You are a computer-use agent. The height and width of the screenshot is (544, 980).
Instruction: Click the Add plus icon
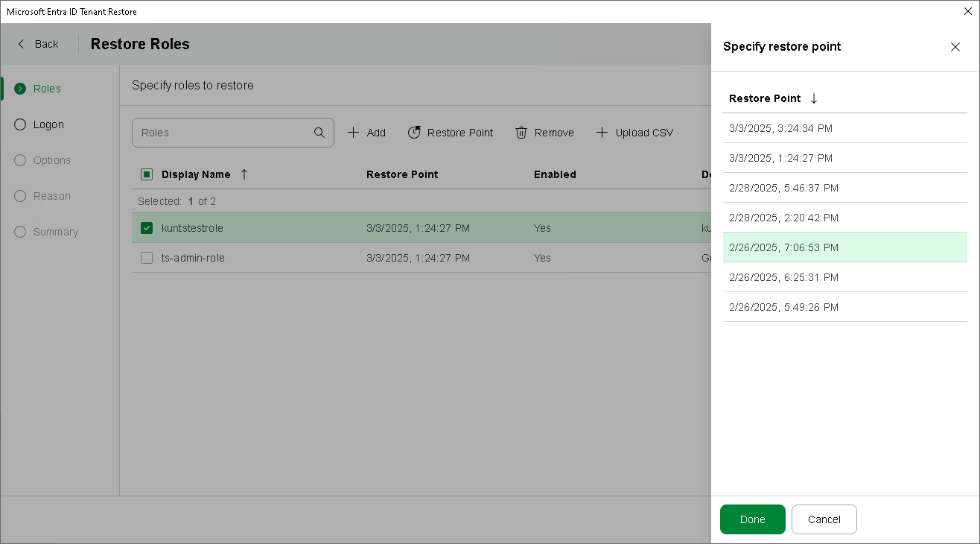point(354,133)
